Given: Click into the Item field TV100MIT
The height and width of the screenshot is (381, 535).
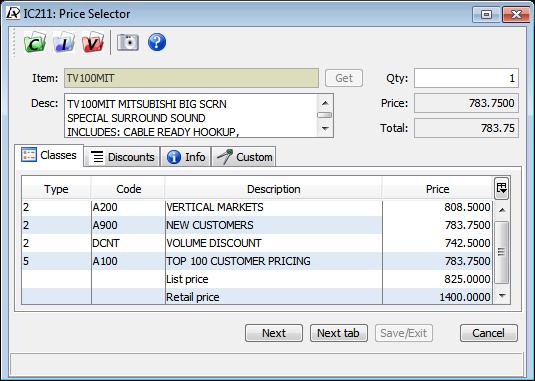Looking at the screenshot, I should 191,78.
